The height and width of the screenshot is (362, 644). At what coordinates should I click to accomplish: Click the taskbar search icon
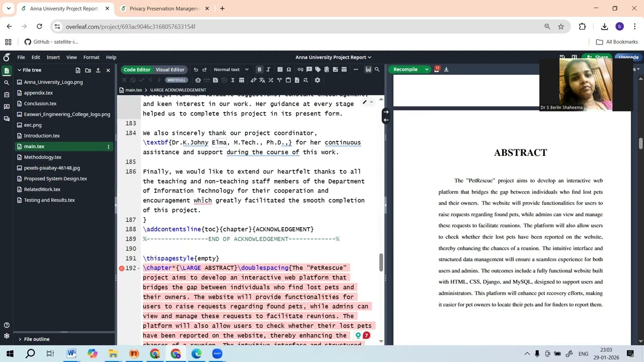(x=30, y=354)
